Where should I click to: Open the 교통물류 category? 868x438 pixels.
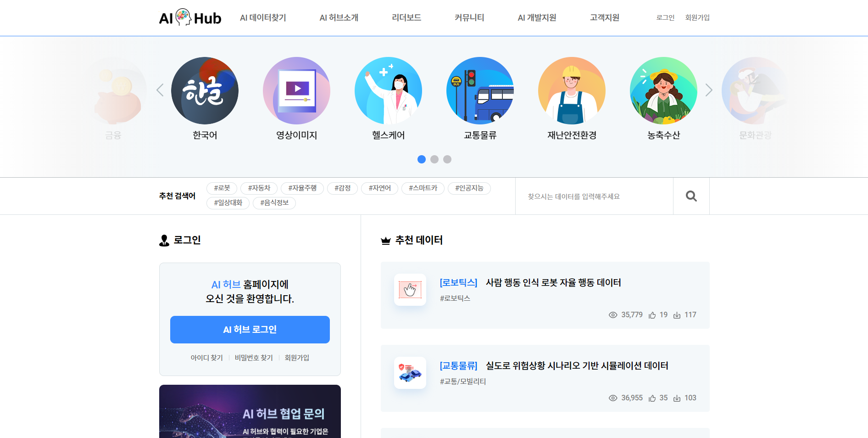coord(480,90)
